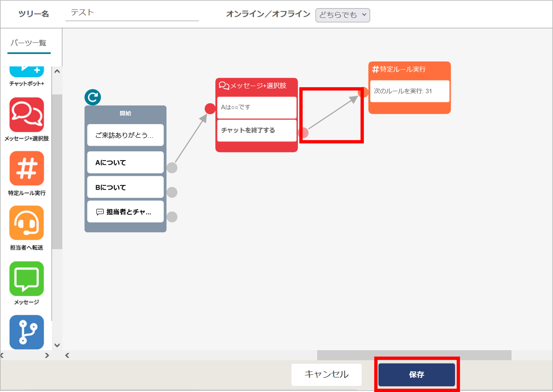Click the teal refresh icon above 開始
553x392 pixels.
click(93, 97)
